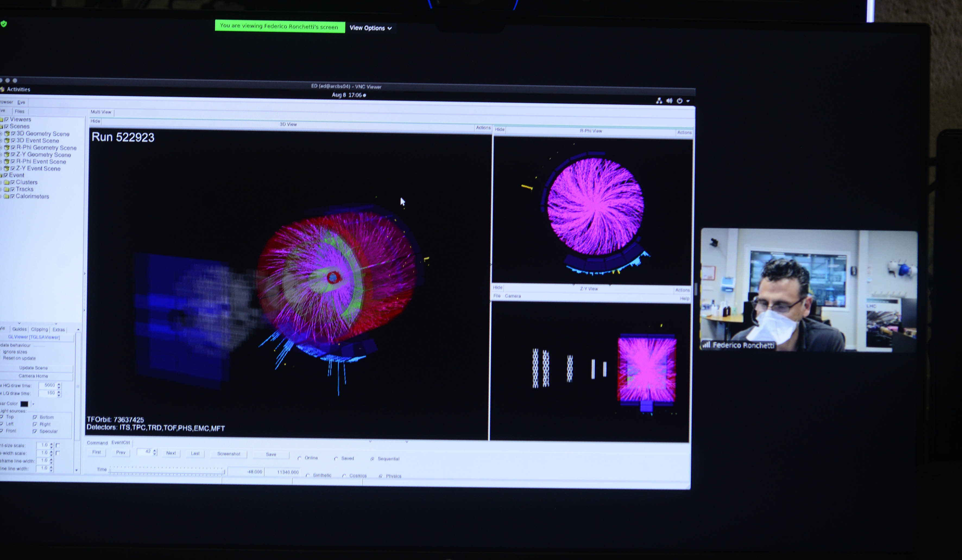962x560 pixels.
Task: Open the system menu arrow in top bar
Action: pos(688,101)
